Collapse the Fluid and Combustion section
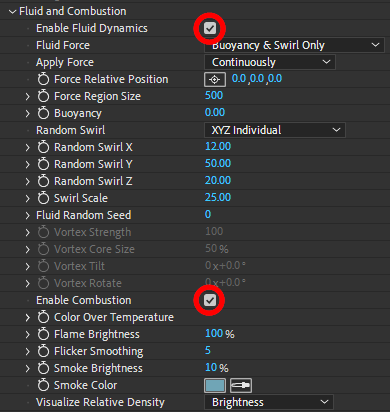This screenshot has height=412, width=390. [12, 12]
